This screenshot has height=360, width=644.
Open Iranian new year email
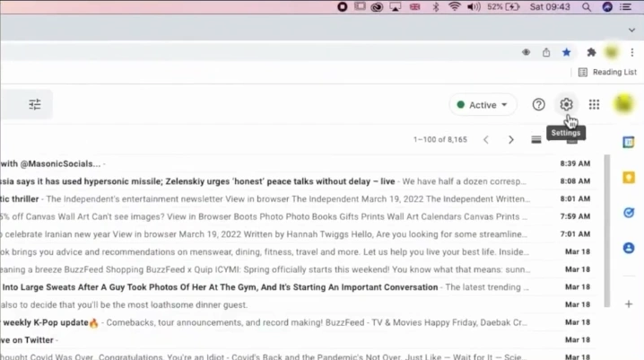[296, 234]
